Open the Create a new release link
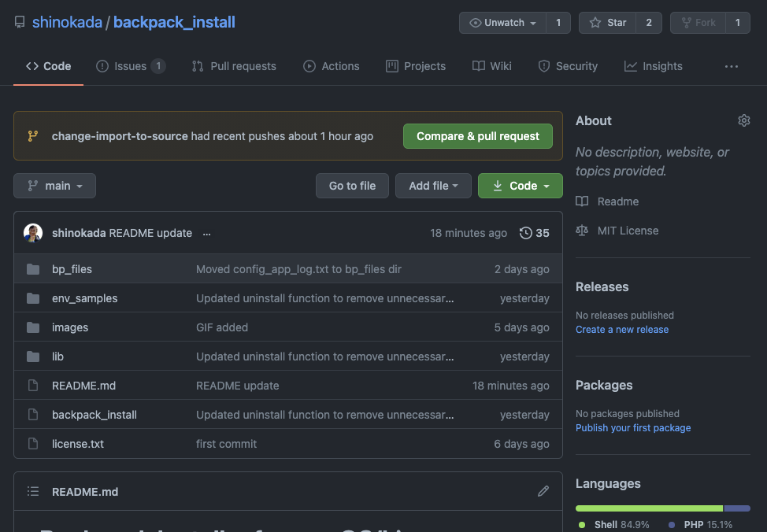The height and width of the screenshot is (532, 767). 621,329
